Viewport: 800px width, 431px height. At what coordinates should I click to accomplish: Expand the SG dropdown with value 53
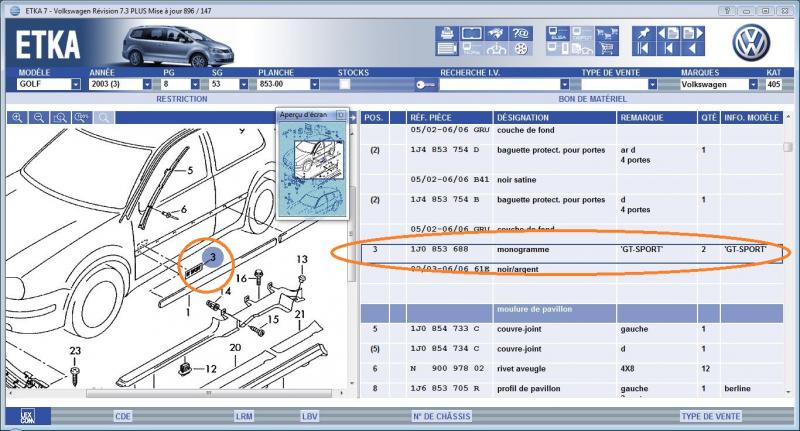tap(243, 84)
